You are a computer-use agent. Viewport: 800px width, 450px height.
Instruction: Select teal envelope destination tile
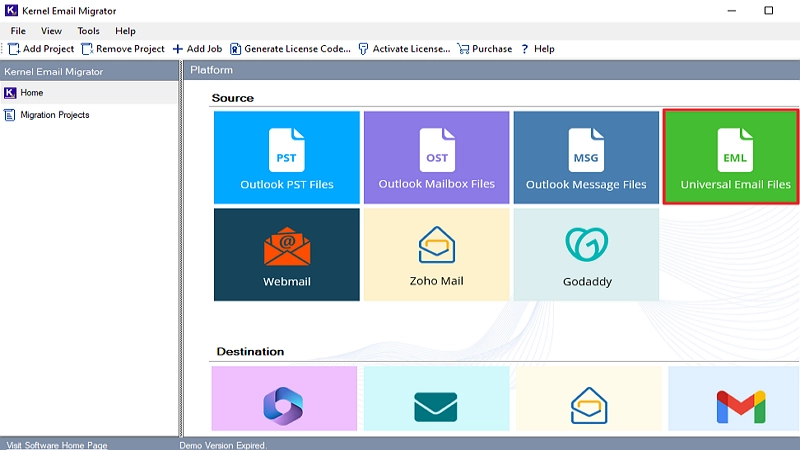point(437,398)
